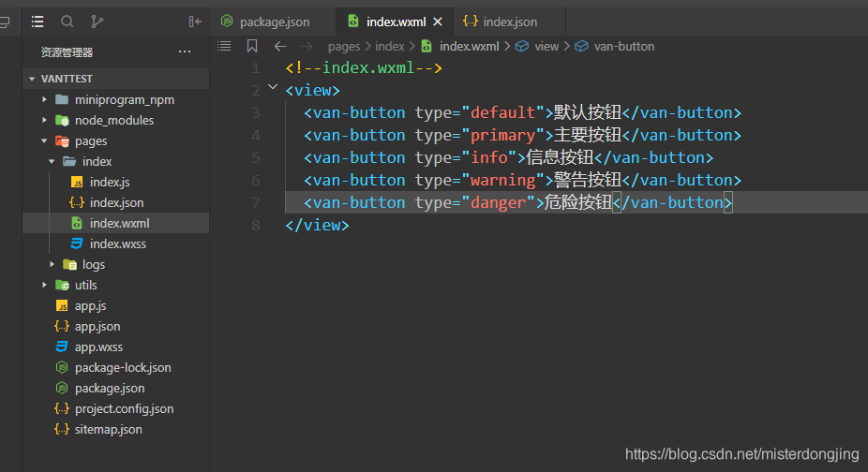Click the 'warning' type value on line 6

coord(503,180)
